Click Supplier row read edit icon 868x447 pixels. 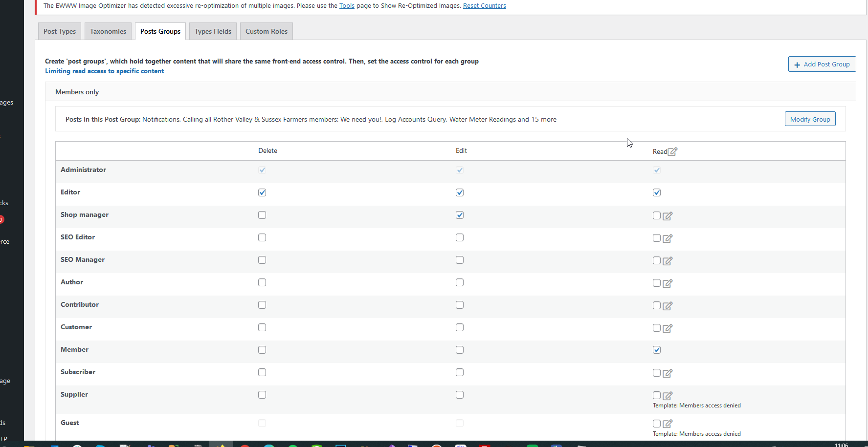[x=668, y=396]
